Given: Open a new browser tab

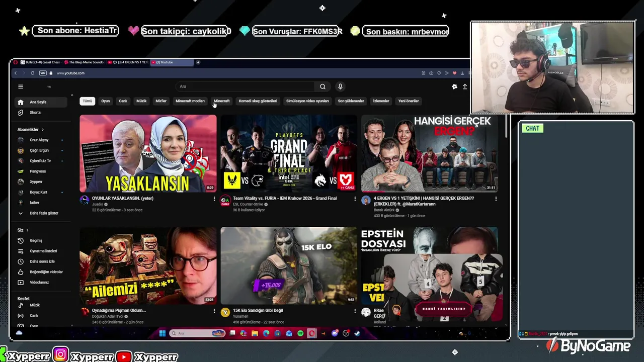Looking at the screenshot, I should coord(198,62).
